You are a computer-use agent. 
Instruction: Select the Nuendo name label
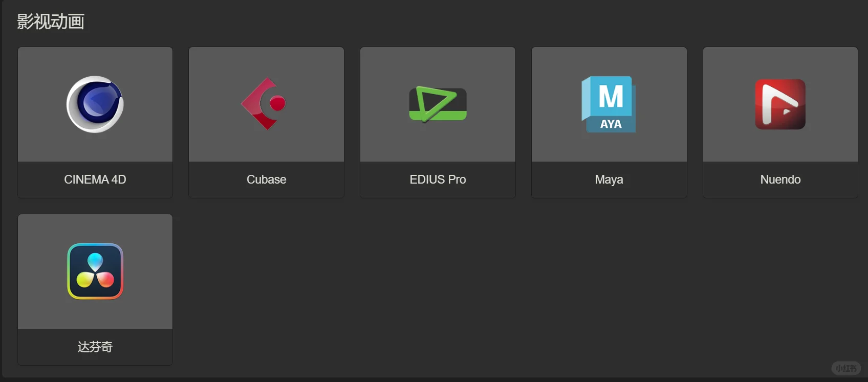point(780,179)
